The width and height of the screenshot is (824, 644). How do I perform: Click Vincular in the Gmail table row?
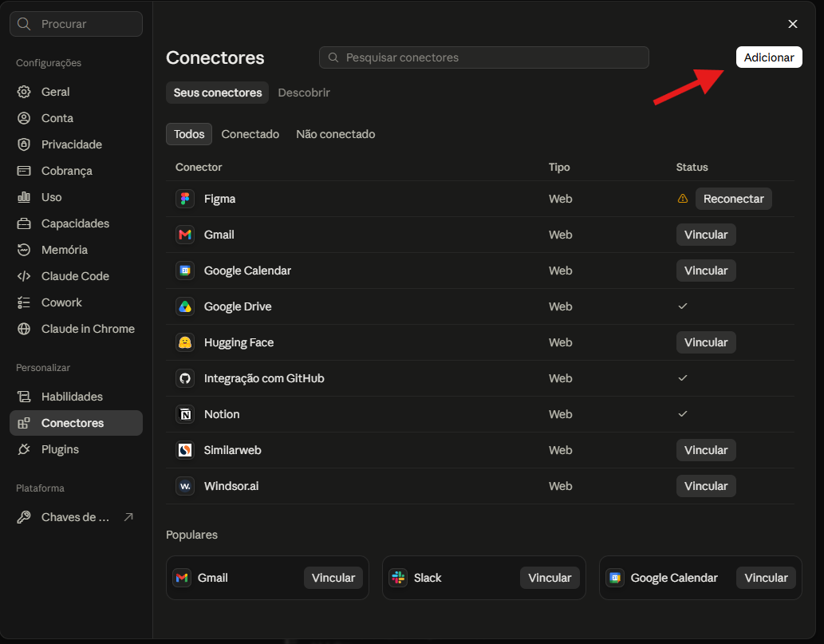(x=706, y=235)
